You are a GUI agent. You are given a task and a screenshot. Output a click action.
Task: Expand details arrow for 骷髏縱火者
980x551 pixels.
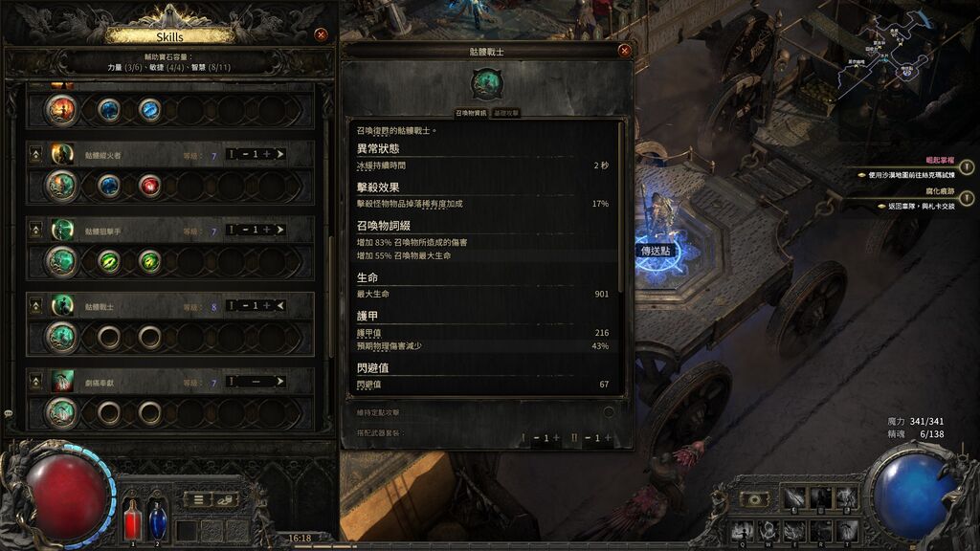(280, 154)
